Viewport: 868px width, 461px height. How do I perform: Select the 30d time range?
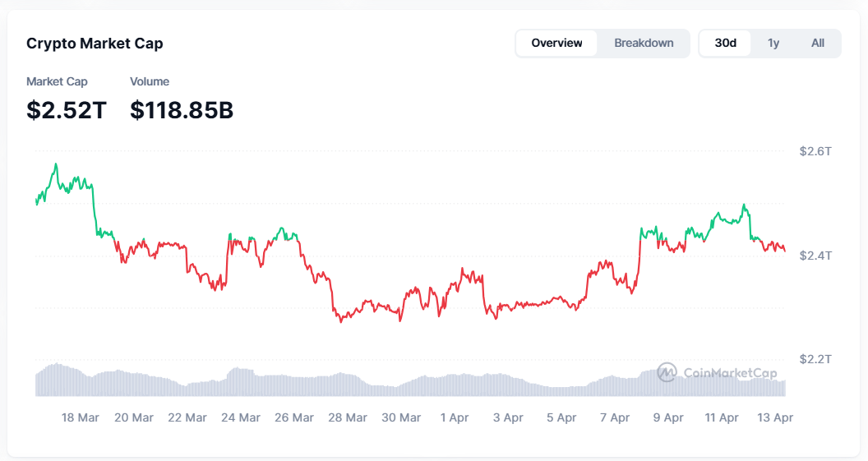point(725,44)
